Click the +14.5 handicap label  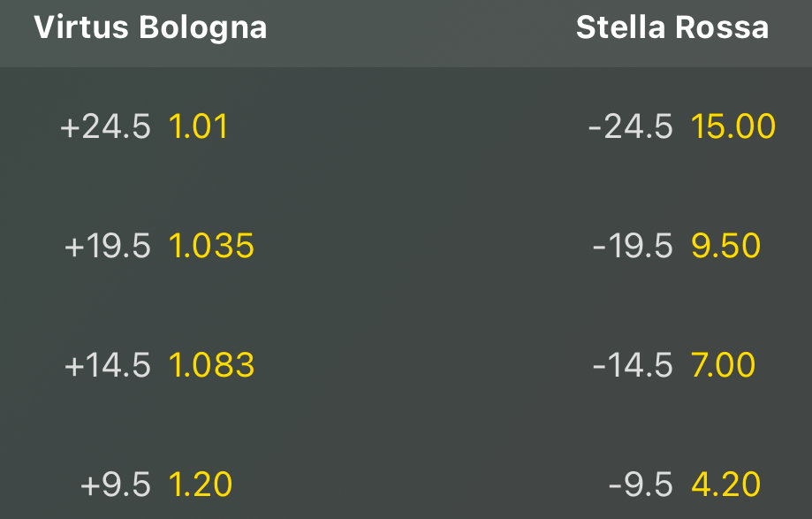click(x=107, y=366)
